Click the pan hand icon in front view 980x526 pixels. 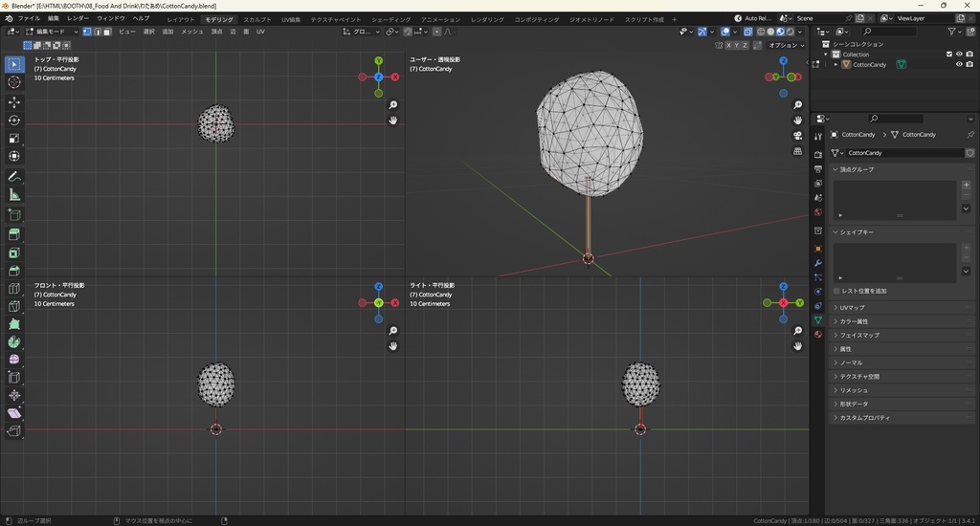tap(392, 346)
